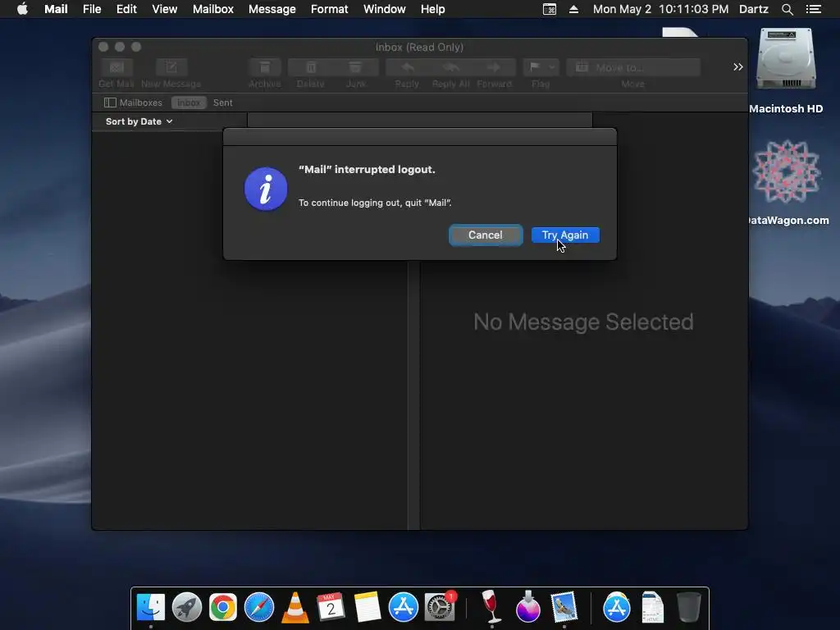Open Notification Center list icon
840x630 pixels.
pyautogui.click(x=814, y=9)
